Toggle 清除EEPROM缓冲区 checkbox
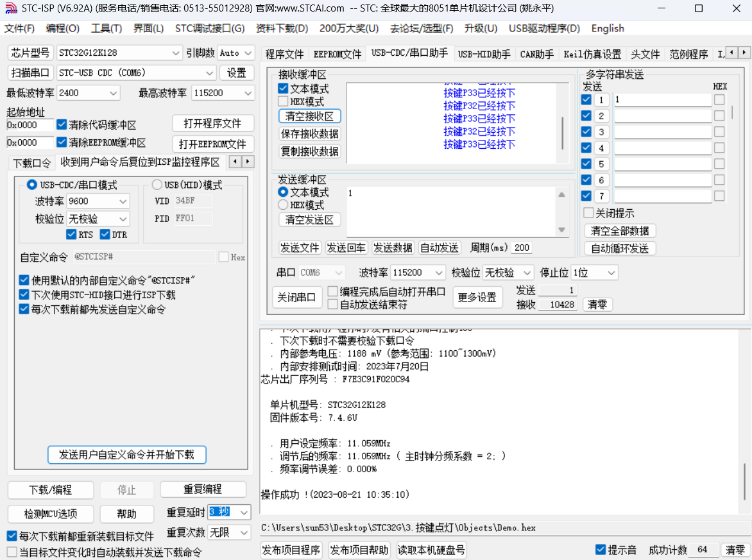The width and height of the screenshot is (752, 560). (x=62, y=142)
